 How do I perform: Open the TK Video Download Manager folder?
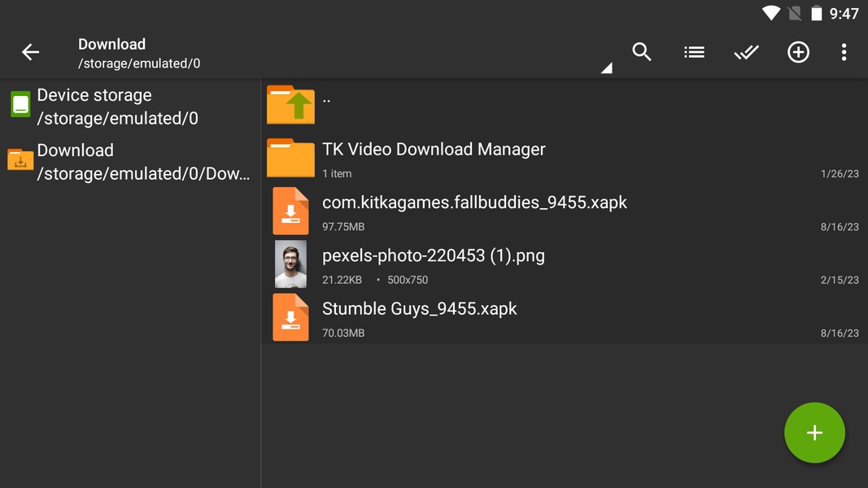pyautogui.click(x=434, y=150)
